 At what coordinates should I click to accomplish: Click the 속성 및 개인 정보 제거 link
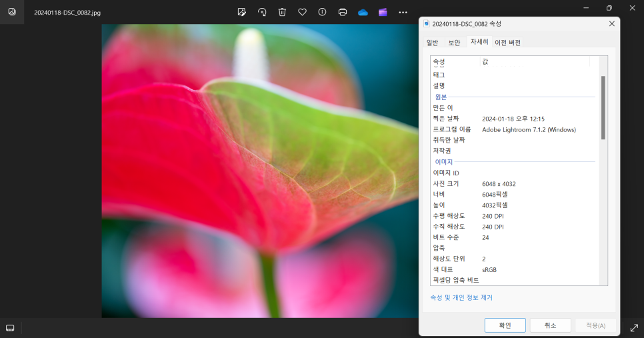[x=461, y=297]
